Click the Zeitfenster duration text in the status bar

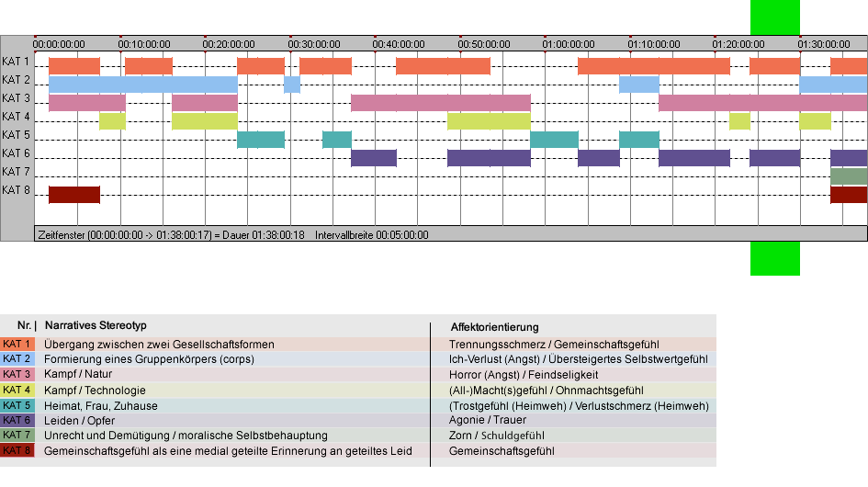[171, 235]
